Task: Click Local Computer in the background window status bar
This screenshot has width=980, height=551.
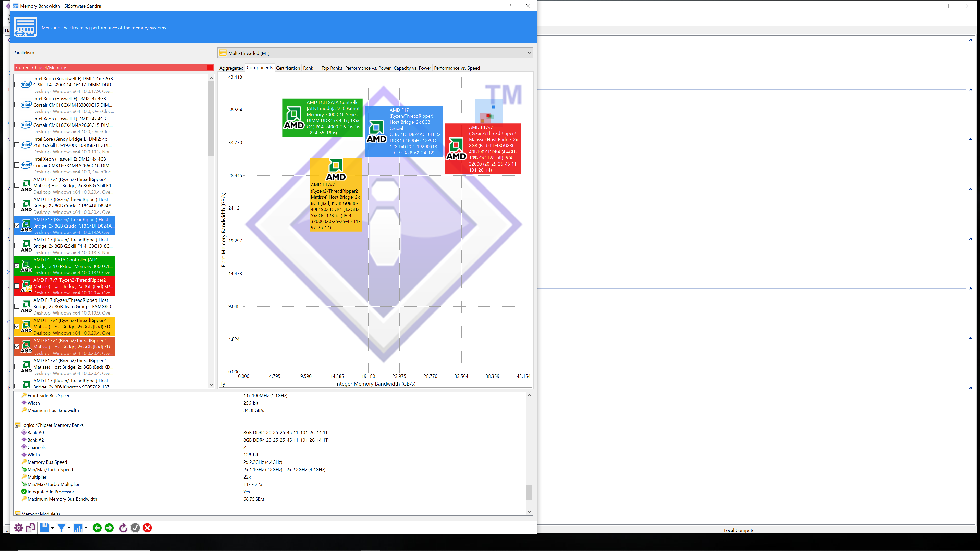Action: 740,530
